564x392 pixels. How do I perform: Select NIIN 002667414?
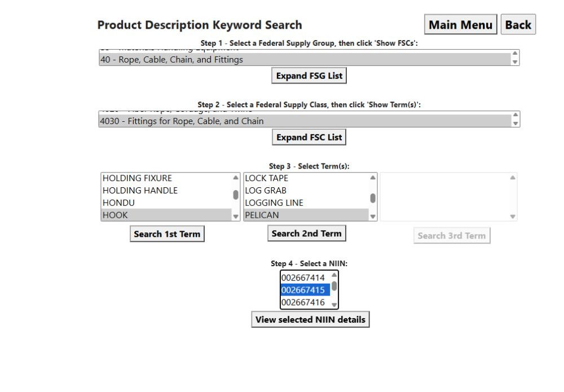(x=305, y=278)
